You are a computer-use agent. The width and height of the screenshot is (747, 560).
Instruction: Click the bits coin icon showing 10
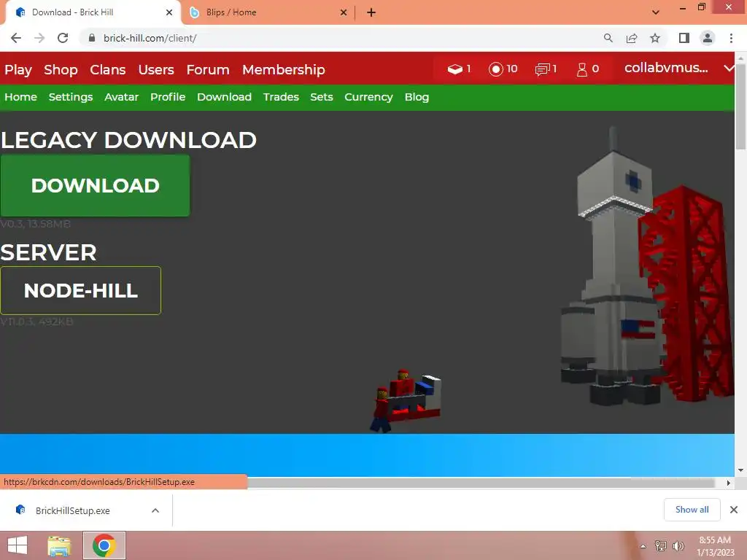pyautogui.click(x=495, y=69)
